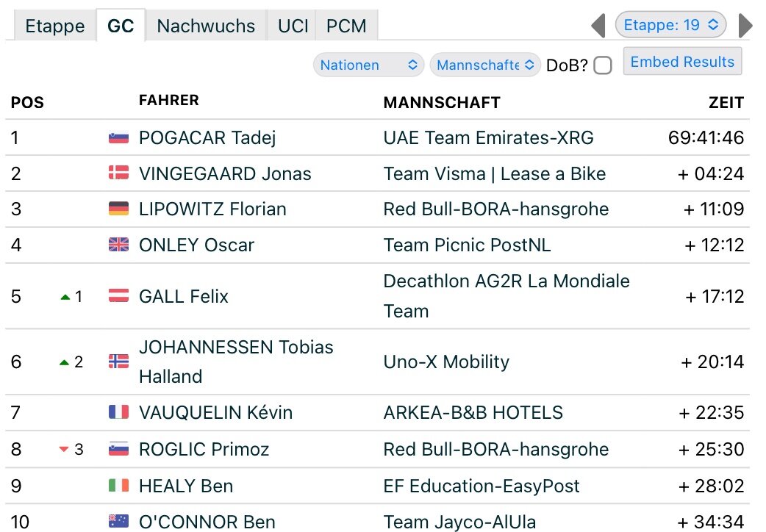
Task: Click the Slovenian flag beside Pogacar
Action: (118, 138)
